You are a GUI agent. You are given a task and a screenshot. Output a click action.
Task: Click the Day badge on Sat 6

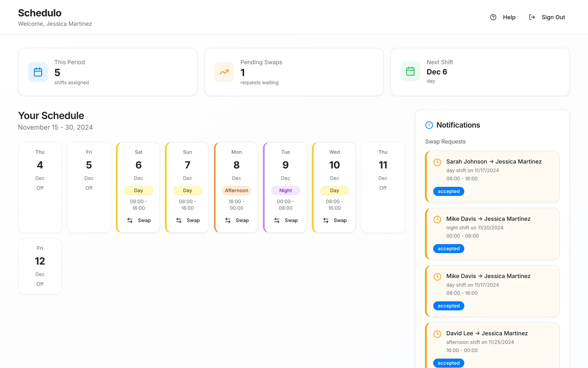pos(139,190)
